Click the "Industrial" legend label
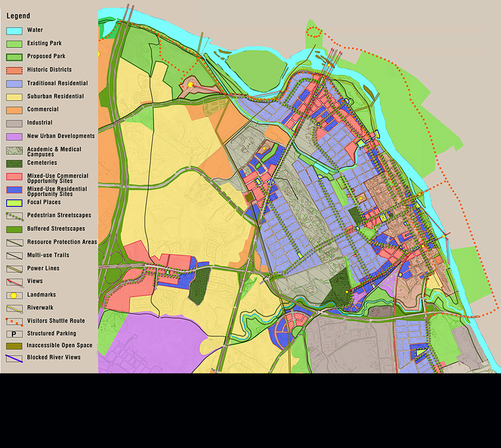 40,122
